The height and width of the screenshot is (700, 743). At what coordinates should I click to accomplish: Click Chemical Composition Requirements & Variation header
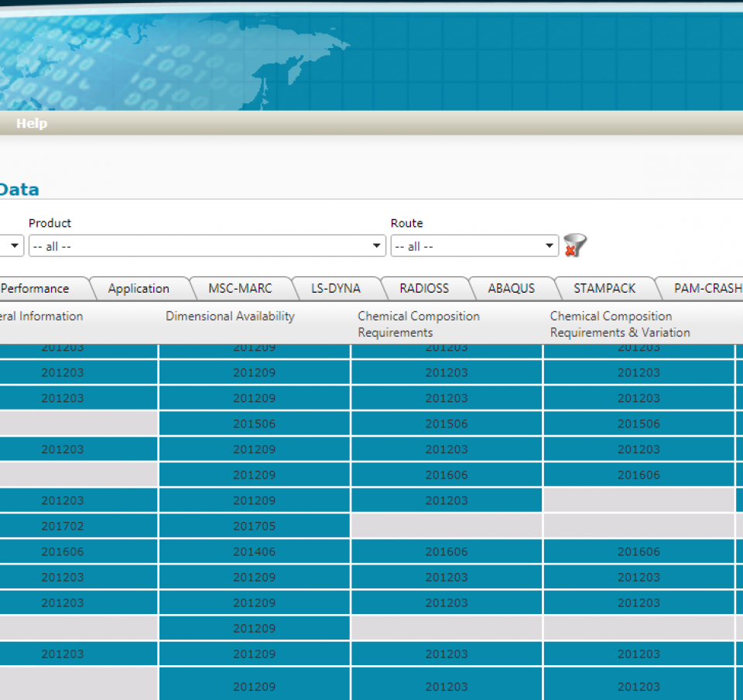pyautogui.click(x=639, y=324)
